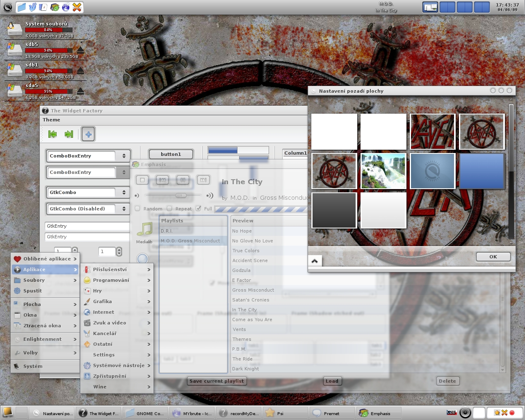The height and width of the screenshot is (420, 525).
Task: Click the first GtkEntry text field
Action: point(87,226)
